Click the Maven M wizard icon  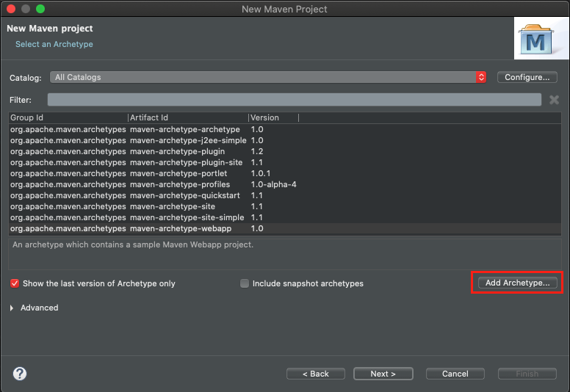click(537, 40)
